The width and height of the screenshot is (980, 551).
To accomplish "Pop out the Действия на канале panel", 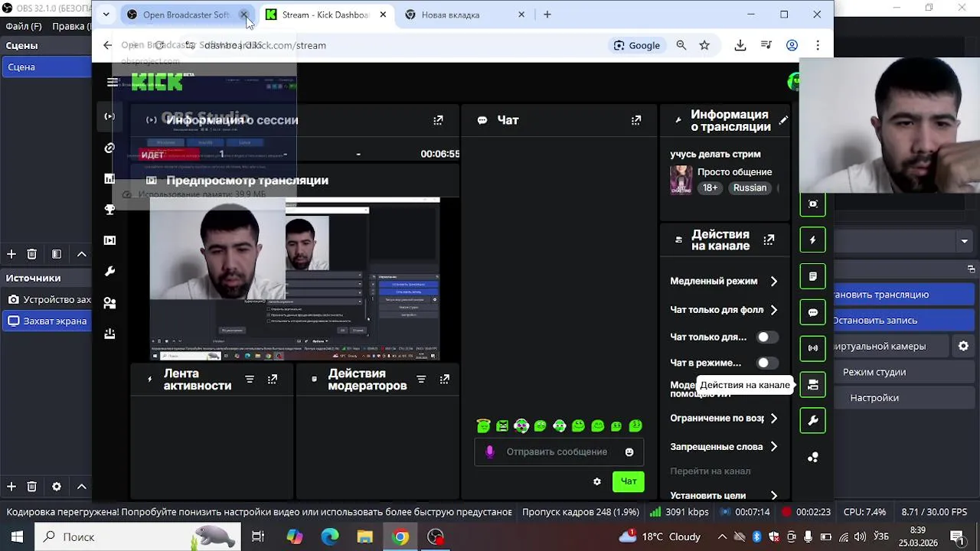I will (769, 240).
